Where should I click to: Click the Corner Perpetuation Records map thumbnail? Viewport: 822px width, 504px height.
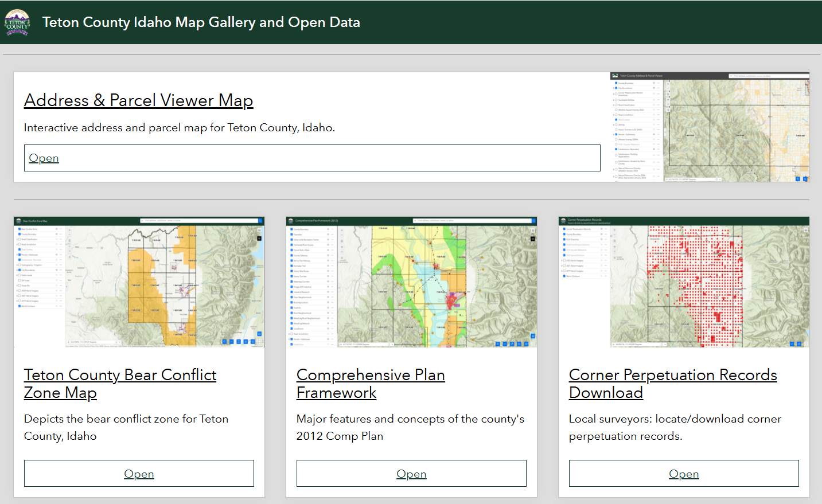click(684, 282)
